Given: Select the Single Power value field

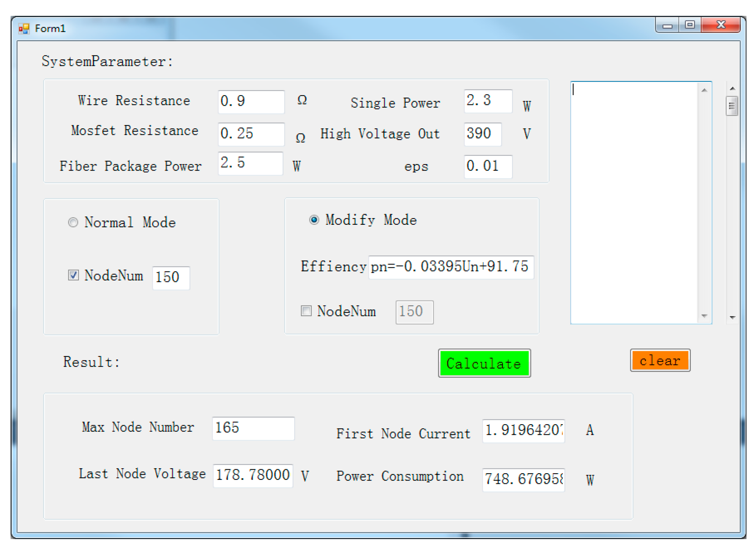Looking at the screenshot, I should [488, 102].
